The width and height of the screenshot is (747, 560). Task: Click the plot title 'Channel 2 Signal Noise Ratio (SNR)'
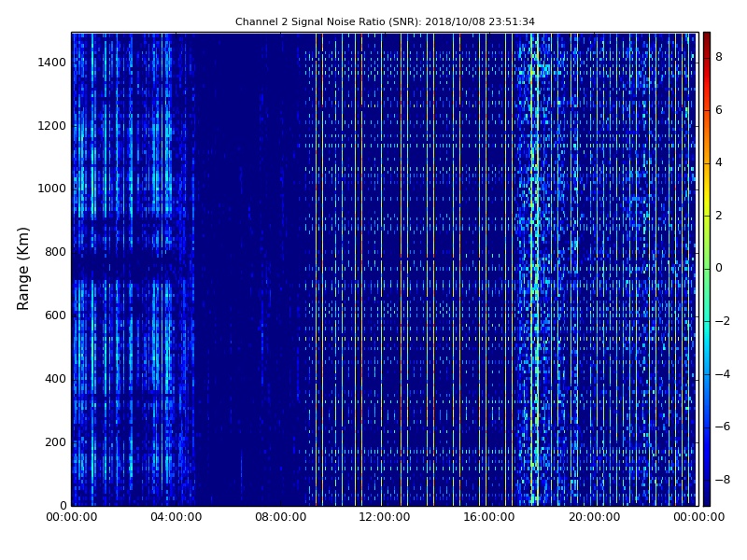[x=328, y=21]
